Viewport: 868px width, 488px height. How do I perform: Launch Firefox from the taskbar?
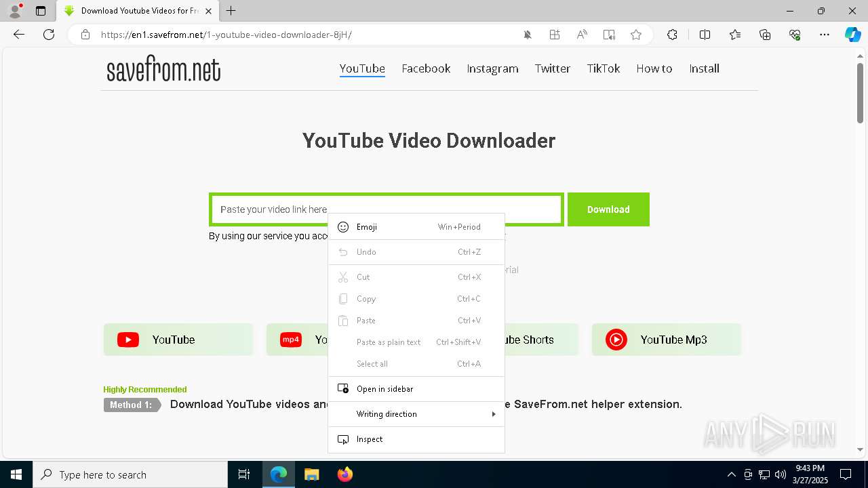(x=345, y=474)
